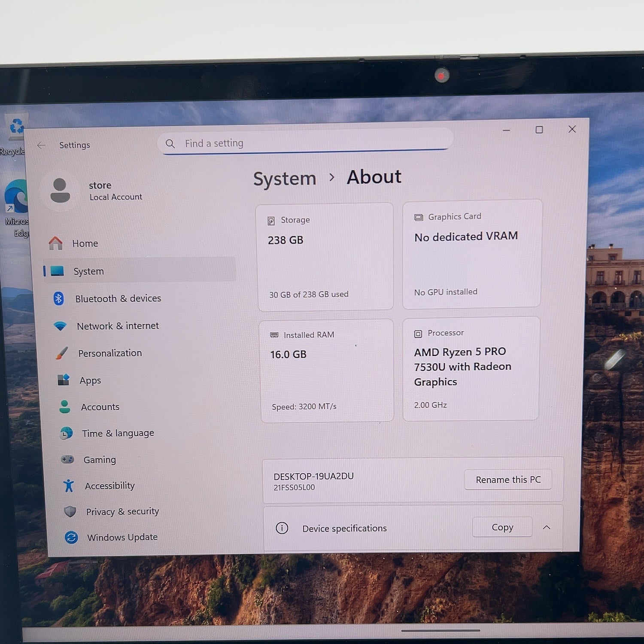Open Privacy & security shield icon

tap(70, 511)
